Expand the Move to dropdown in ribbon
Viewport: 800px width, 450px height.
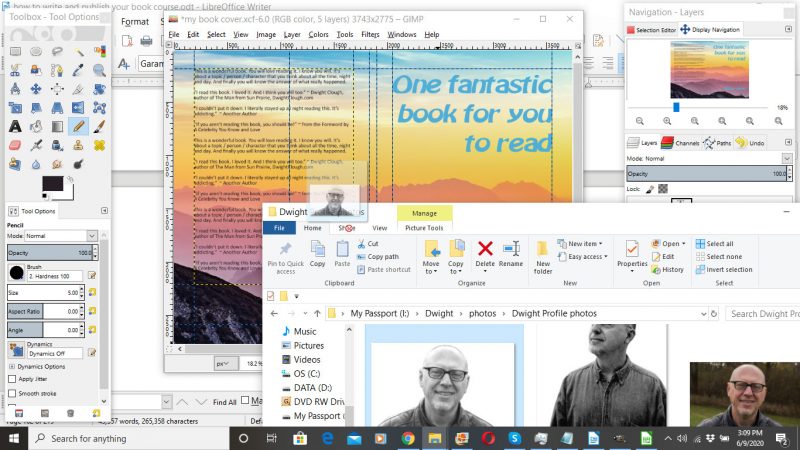[432, 271]
